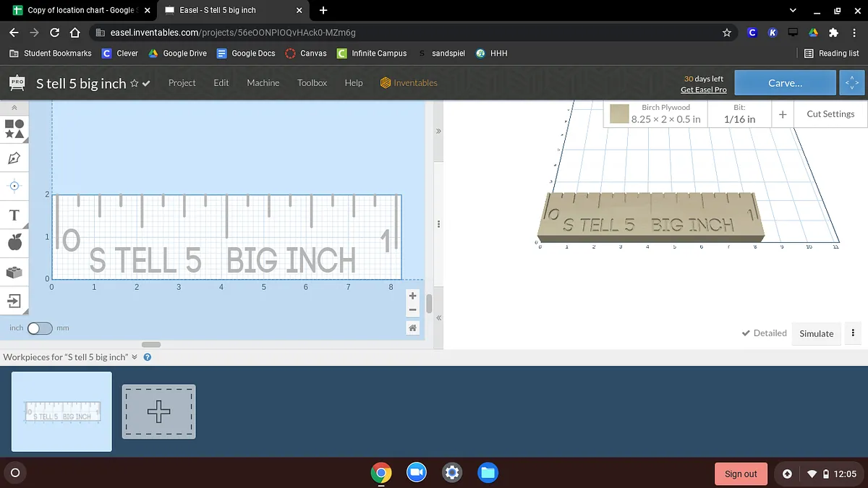Open the Machine menu

click(x=263, y=83)
